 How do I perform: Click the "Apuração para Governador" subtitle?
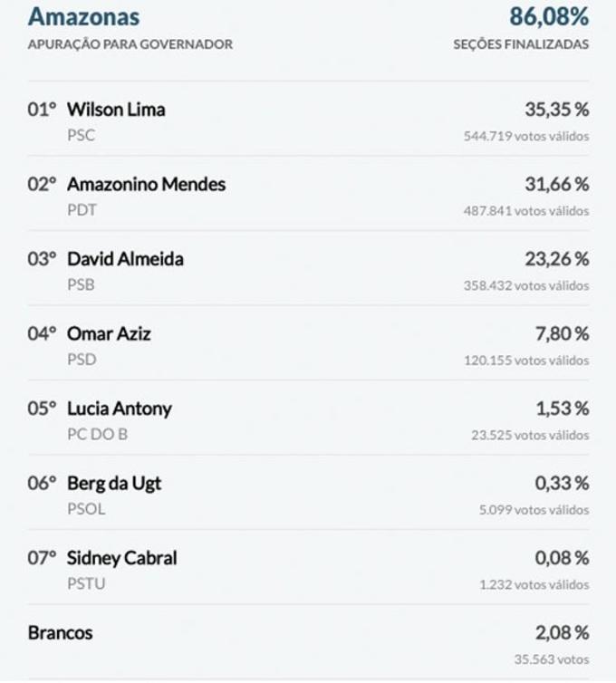pos(130,44)
